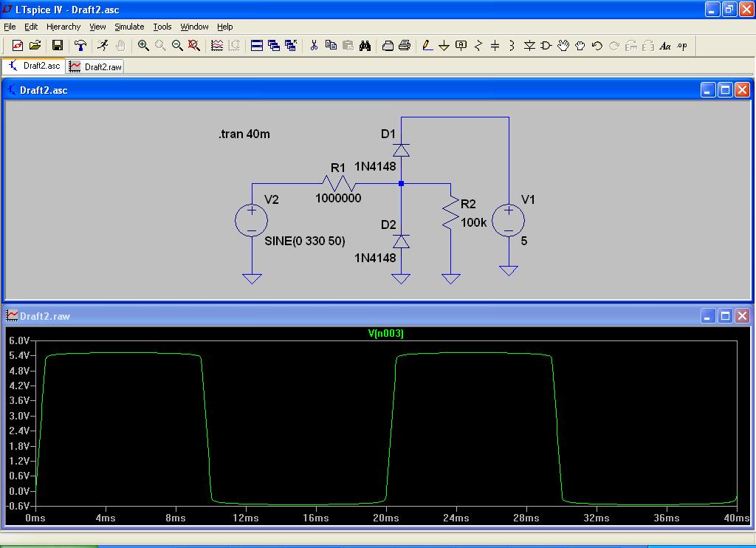Viewport: 756px width, 548px height.
Task: Click the Draft2.raw window title bar
Action: [377, 316]
